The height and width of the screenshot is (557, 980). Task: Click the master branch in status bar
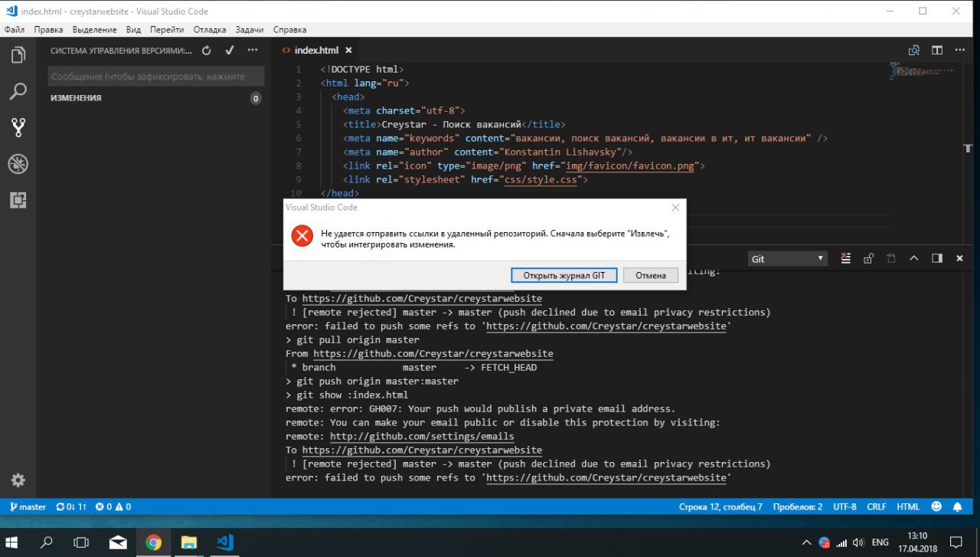coord(28,506)
